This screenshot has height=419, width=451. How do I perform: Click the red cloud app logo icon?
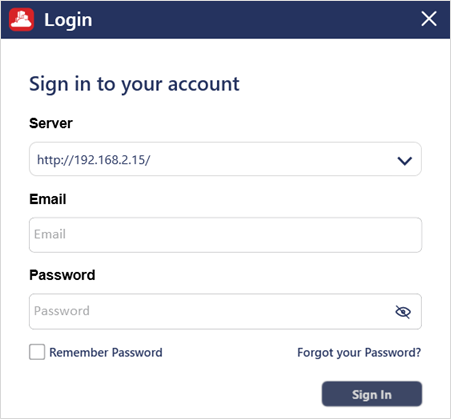pyautogui.click(x=21, y=20)
